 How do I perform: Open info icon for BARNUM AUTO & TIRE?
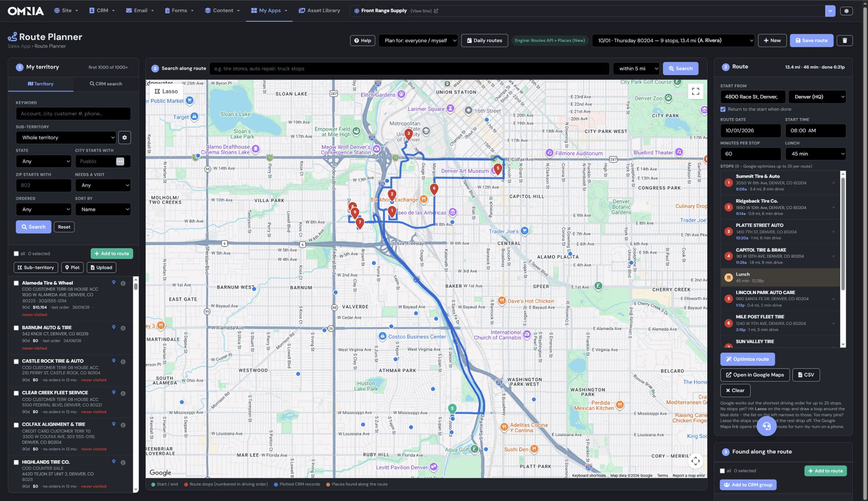click(x=123, y=328)
